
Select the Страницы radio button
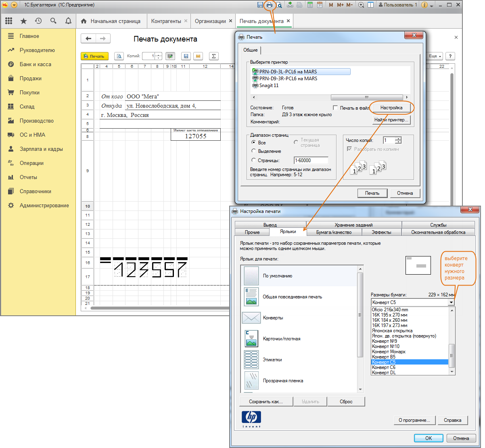253,160
